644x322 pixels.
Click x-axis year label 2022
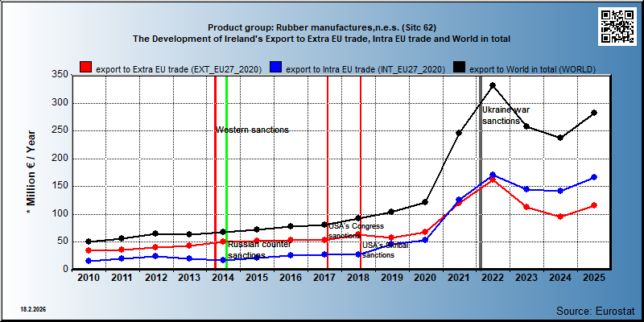pyautogui.click(x=493, y=278)
